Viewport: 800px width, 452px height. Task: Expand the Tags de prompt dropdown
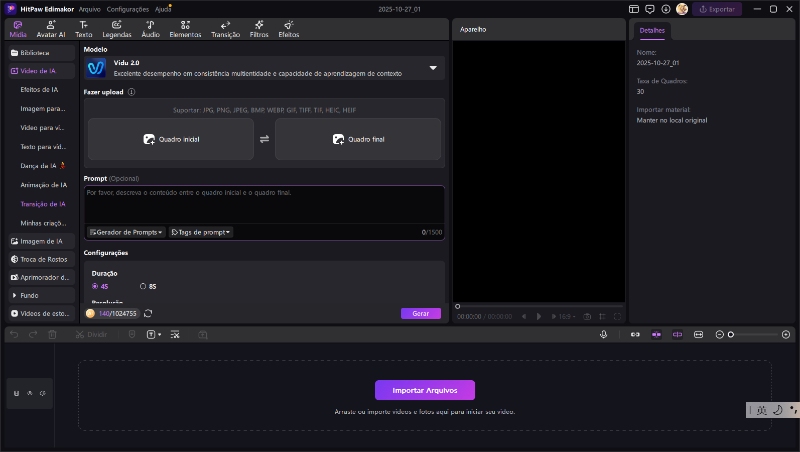coord(201,232)
